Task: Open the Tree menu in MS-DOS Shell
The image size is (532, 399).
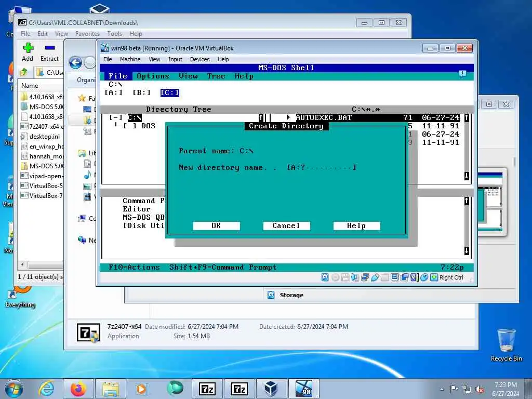Action: pos(216,76)
